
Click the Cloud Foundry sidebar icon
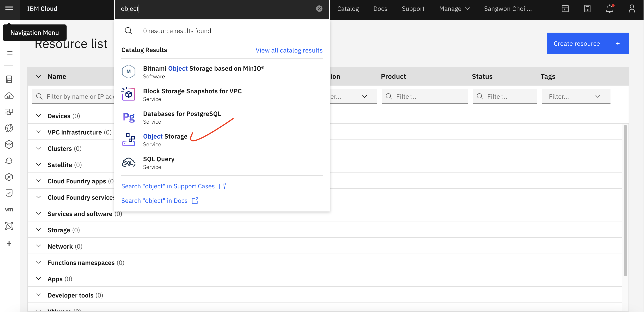[x=9, y=96]
